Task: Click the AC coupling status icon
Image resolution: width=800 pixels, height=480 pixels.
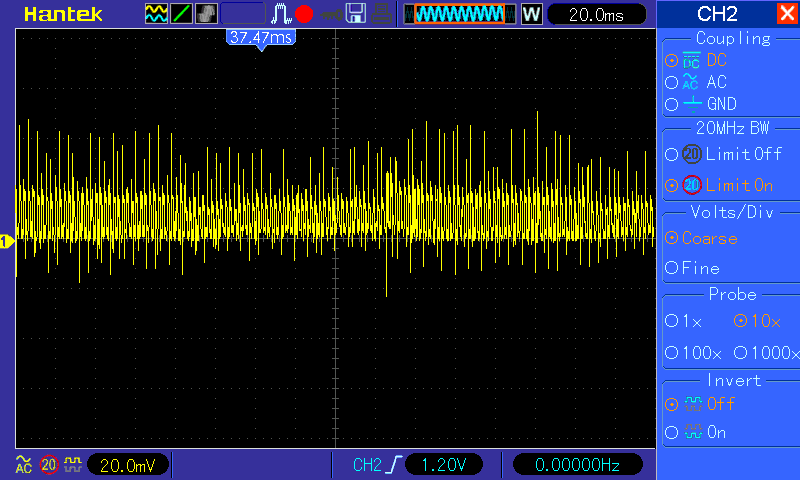Action: tap(23, 465)
